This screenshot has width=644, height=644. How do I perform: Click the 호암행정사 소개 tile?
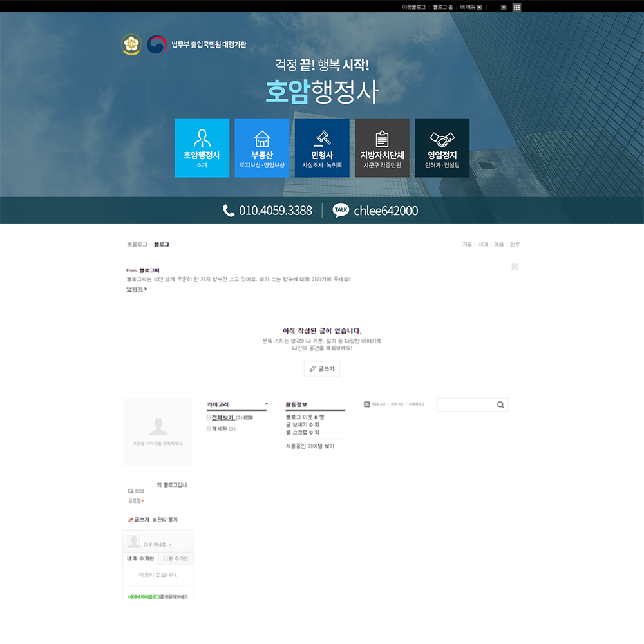point(202,147)
